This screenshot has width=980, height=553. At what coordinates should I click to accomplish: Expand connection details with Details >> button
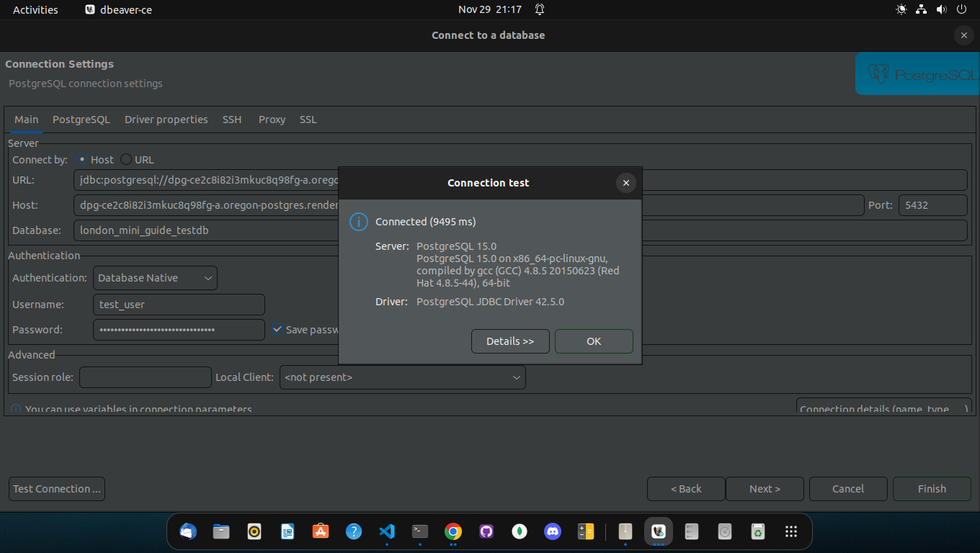point(510,341)
